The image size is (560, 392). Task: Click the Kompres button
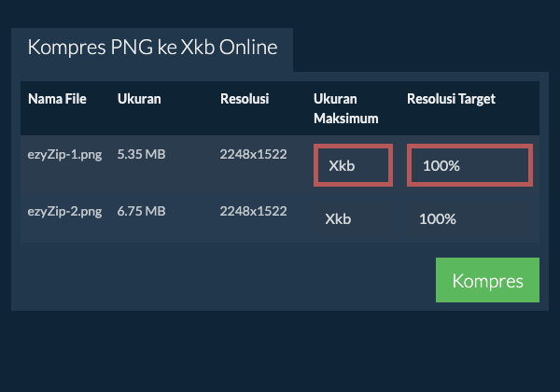(487, 281)
